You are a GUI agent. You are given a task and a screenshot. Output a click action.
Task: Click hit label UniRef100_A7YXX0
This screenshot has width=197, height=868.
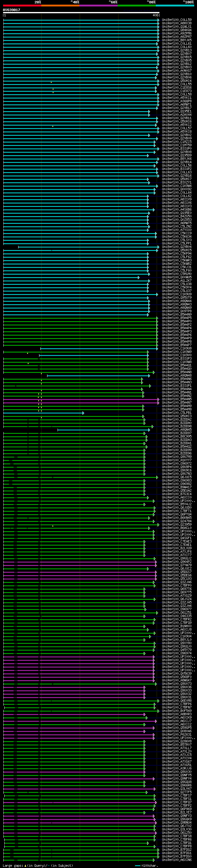[x=177, y=230]
